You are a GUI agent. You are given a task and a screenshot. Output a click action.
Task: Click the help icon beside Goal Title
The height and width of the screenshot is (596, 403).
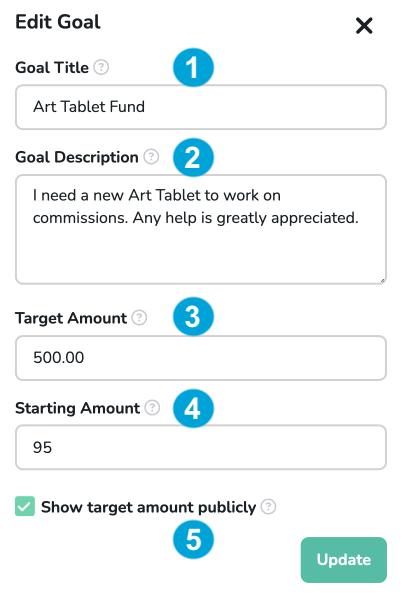click(101, 68)
